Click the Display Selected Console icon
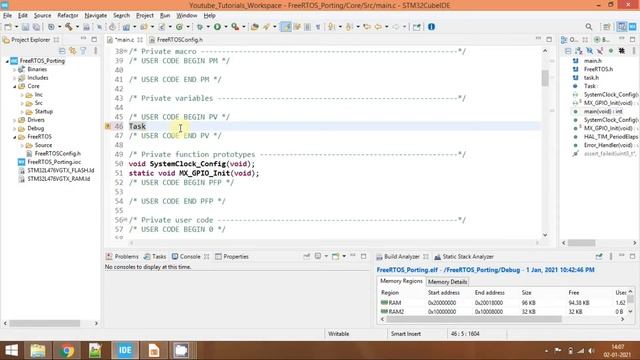 click(x=318, y=256)
